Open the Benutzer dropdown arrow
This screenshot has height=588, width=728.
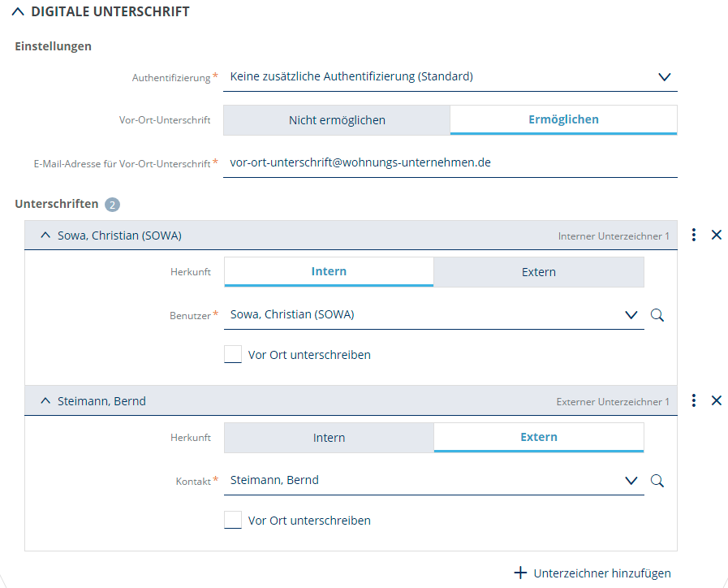631,315
